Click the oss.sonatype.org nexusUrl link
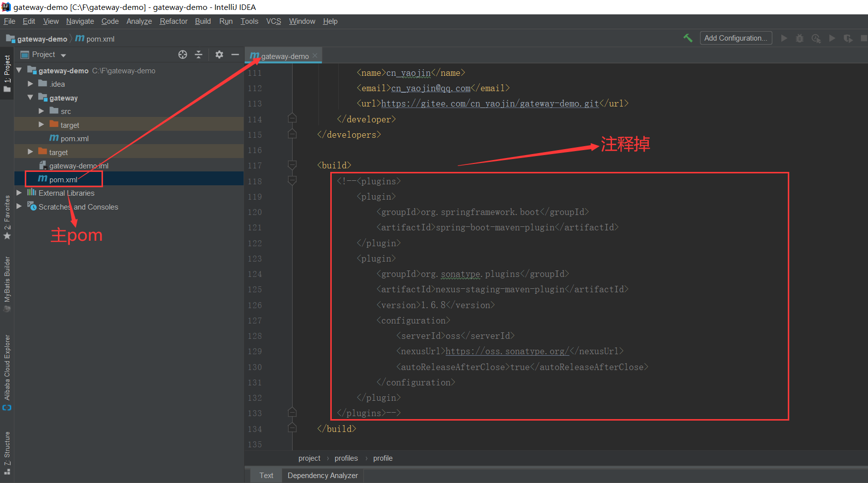 click(x=508, y=351)
